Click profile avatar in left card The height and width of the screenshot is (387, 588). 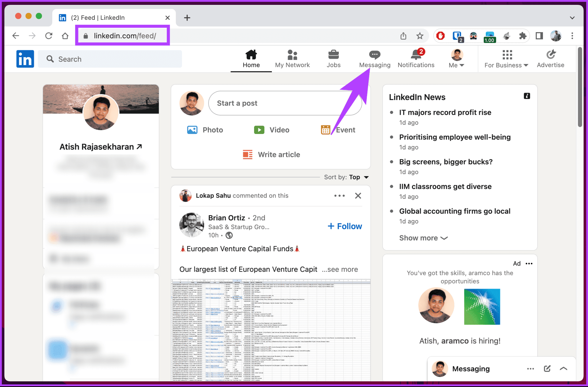[x=101, y=112]
